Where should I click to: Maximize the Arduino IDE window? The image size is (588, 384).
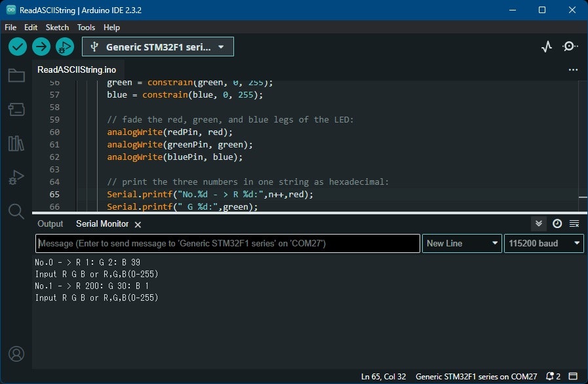click(x=542, y=10)
